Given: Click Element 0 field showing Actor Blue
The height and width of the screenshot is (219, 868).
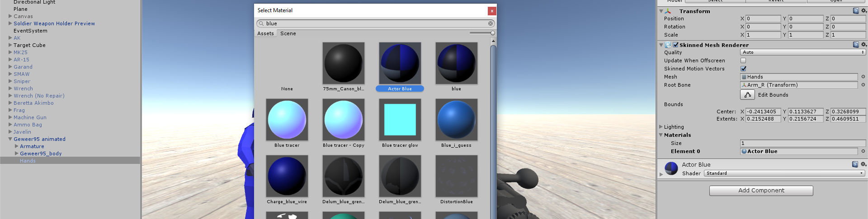Looking at the screenshot, I should 799,151.
